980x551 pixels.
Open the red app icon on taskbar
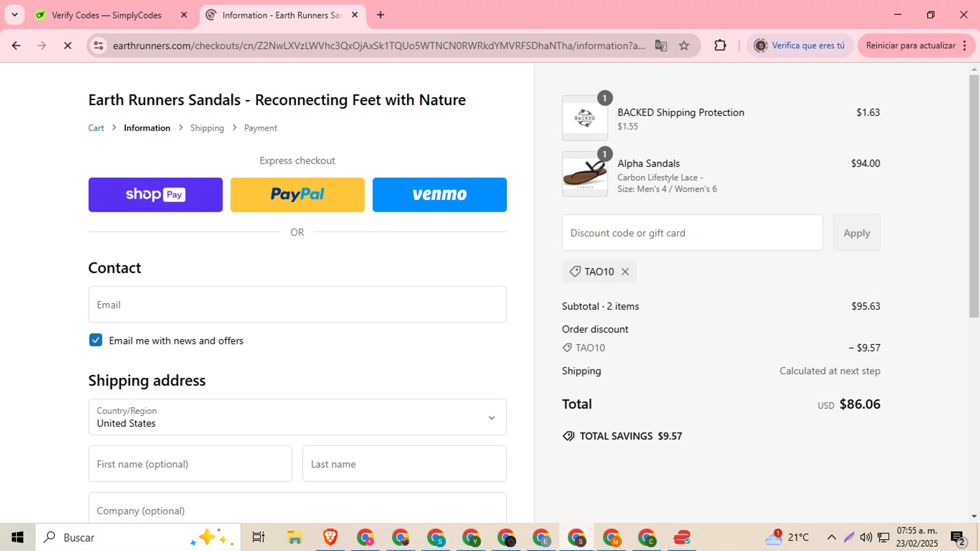coord(682,537)
